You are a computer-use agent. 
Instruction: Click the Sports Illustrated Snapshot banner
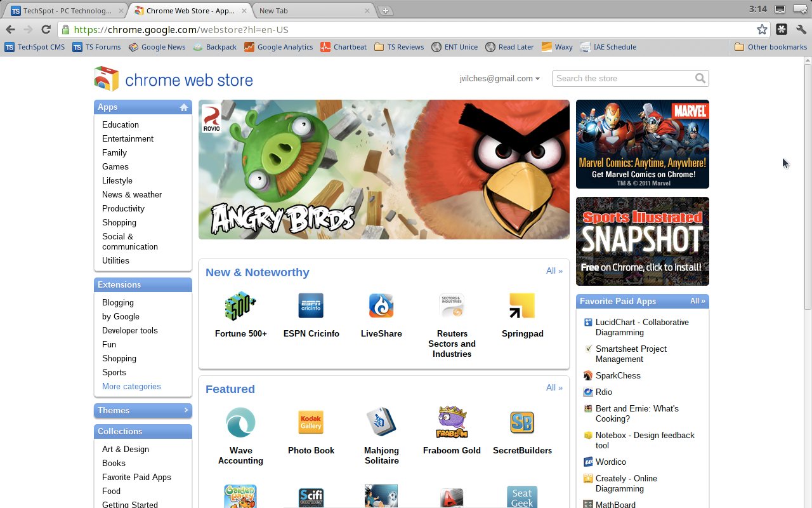pyautogui.click(x=643, y=241)
